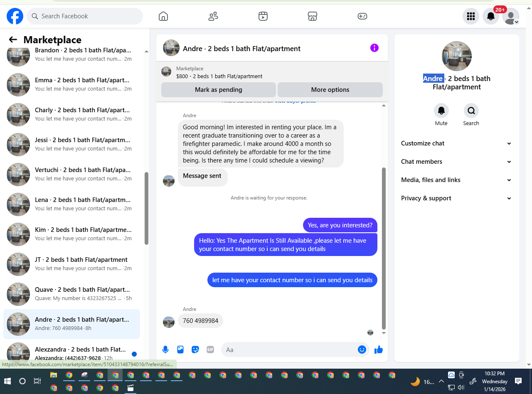The image size is (532, 394).
Task: Open Emma's apartment conversation
Action: 72,85
